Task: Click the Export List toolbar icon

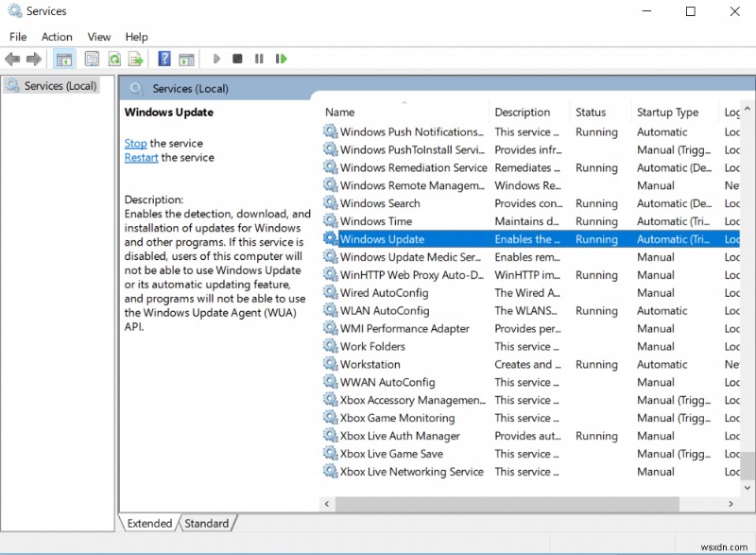Action: pyautogui.click(x=137, y=59)
